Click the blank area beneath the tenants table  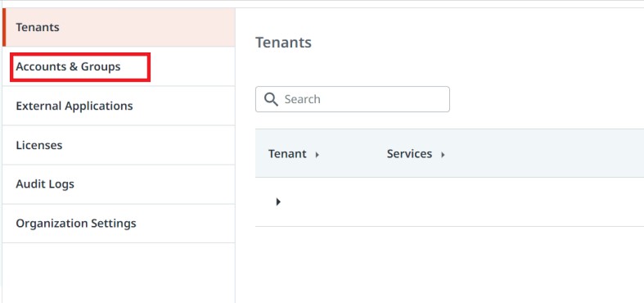pos(450,265)
